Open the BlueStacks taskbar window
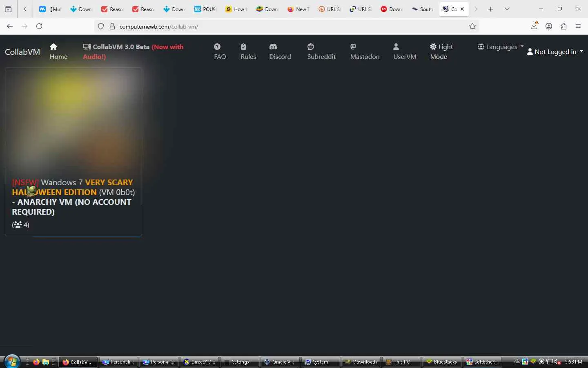 (x=441, y=362)
